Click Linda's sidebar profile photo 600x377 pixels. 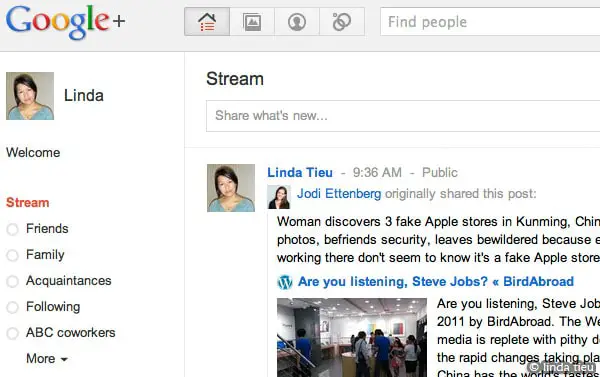pos(30,96)
